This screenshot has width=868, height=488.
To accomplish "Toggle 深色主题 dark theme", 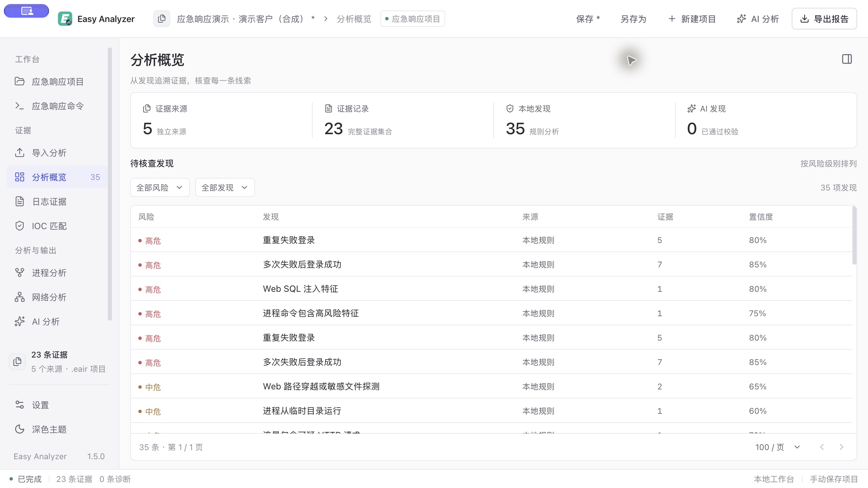I will (x=58, y=429).
